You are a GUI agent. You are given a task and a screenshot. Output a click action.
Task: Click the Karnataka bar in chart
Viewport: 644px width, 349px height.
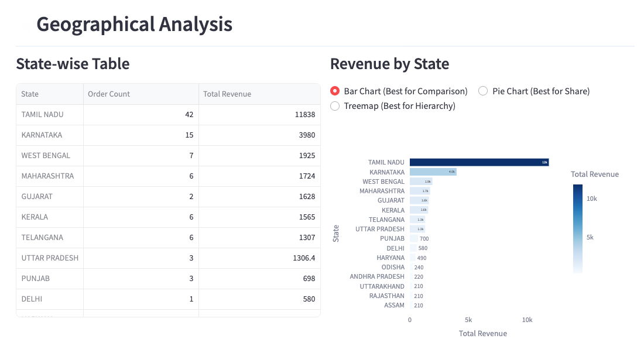[x=432, y=172]
